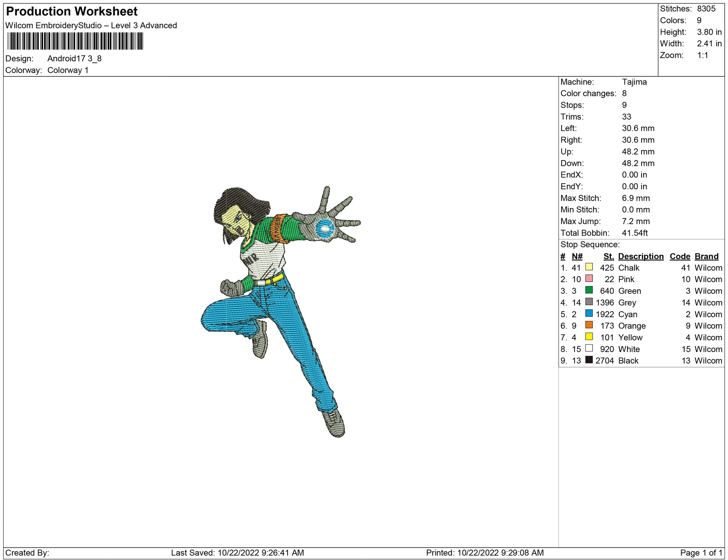Click the barcode under the title
This screenshot has height=560, width=728.
click(75, 41)
